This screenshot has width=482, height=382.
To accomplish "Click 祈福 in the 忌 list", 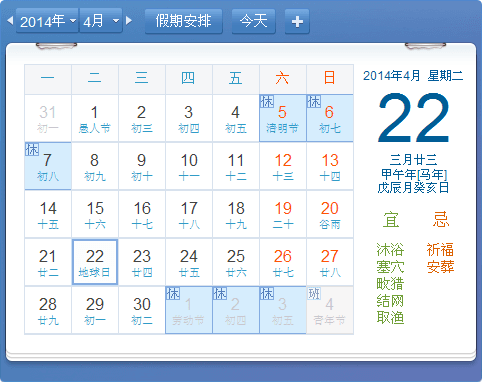I will tap(440, 249).
